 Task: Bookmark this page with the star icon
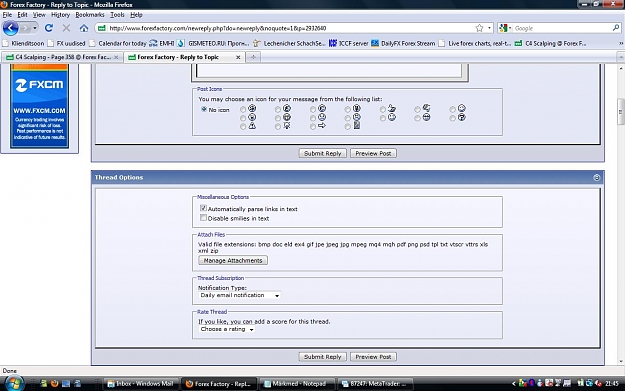[479, 28]
